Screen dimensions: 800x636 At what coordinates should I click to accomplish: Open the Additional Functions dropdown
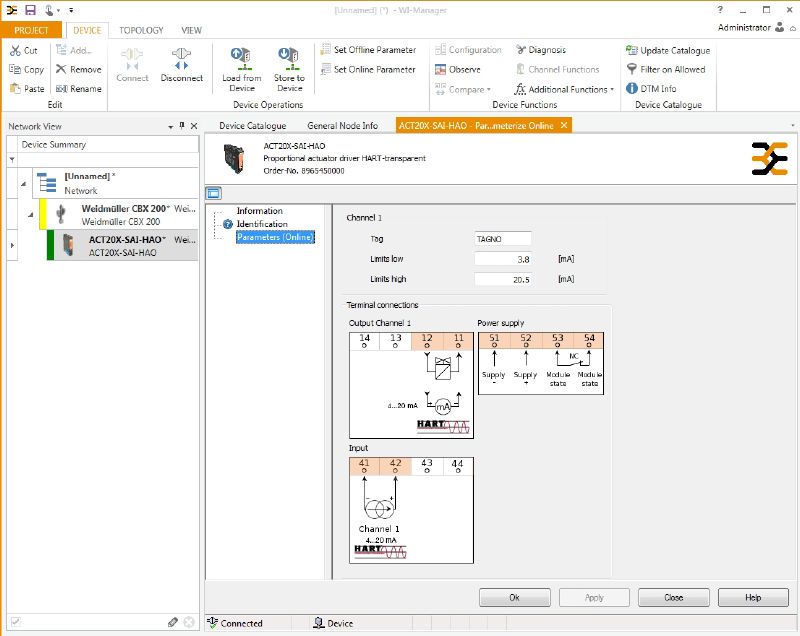(565, 89)
